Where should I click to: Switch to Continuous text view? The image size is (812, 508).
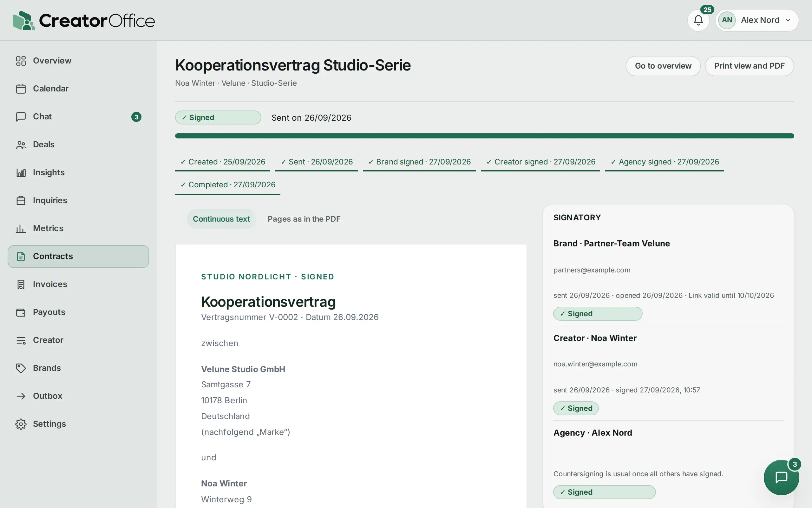pyautogui.click(x=221, y=219)
